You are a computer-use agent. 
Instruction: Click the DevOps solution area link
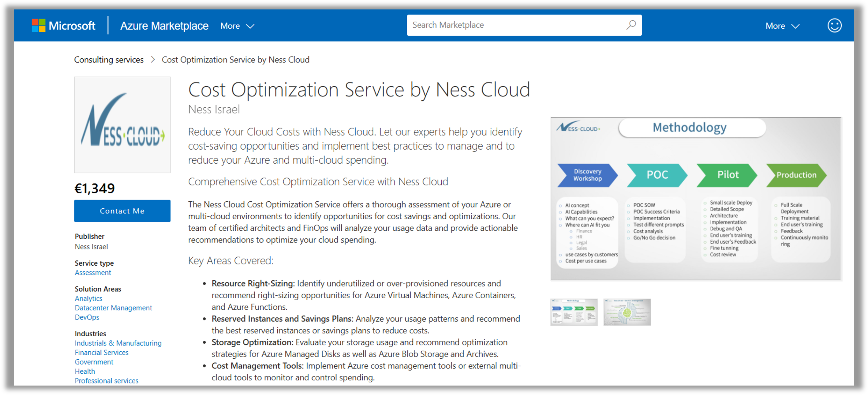click(x=87, y=317)
